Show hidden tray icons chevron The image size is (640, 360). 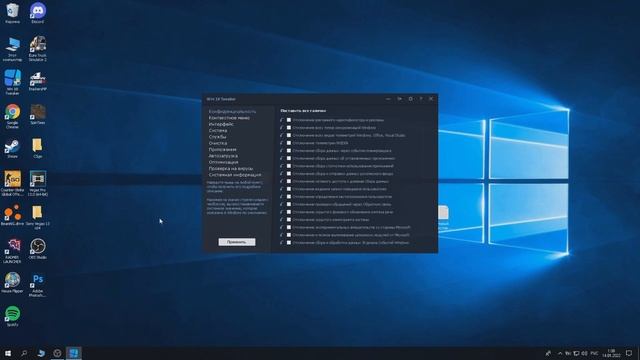point(560,353)
